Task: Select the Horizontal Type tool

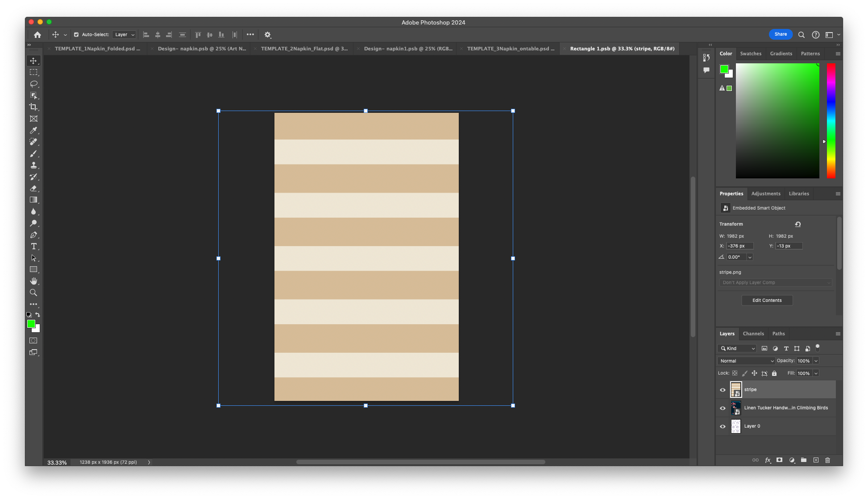Action: pyautogui.click(x=33, y=246)
